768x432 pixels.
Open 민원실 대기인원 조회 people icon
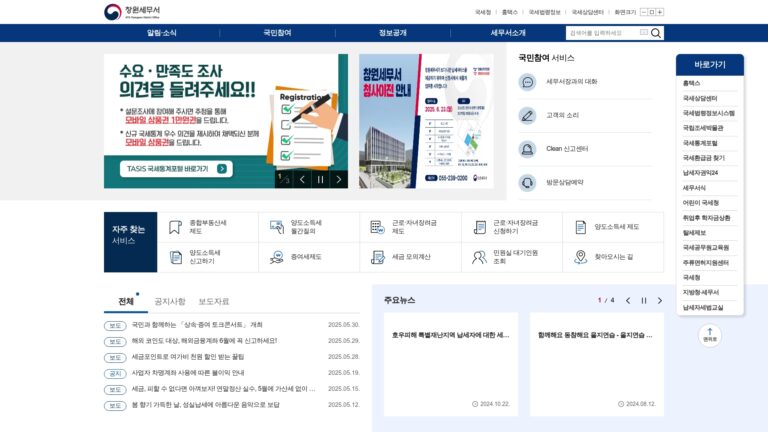tap(479, 257)
